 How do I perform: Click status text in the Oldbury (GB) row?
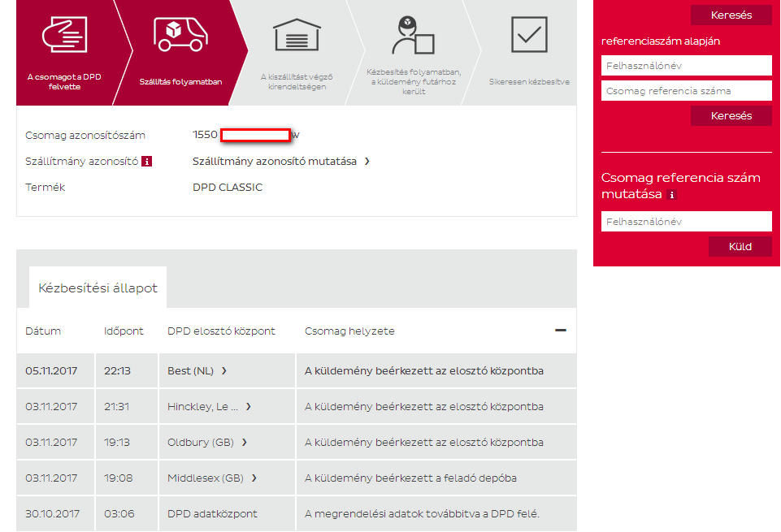click(x=424, y=443)
